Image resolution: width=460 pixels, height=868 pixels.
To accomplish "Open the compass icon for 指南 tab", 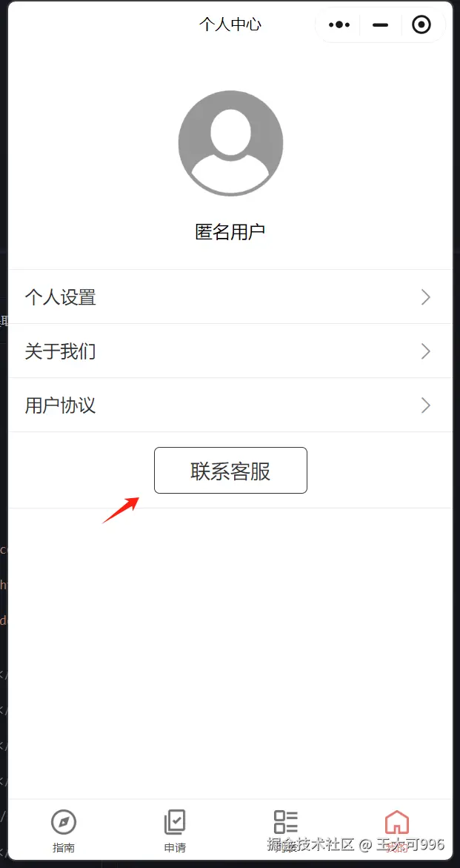I will coord(64,822).
